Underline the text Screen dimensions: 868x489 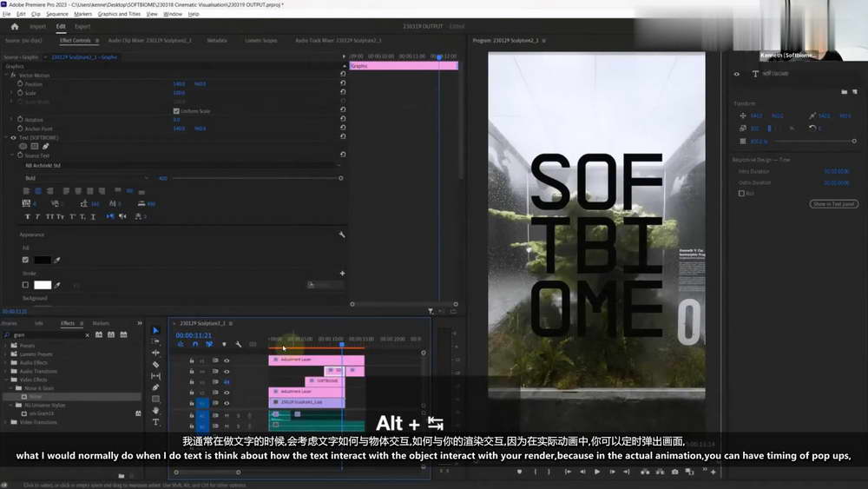click(93, 216)
